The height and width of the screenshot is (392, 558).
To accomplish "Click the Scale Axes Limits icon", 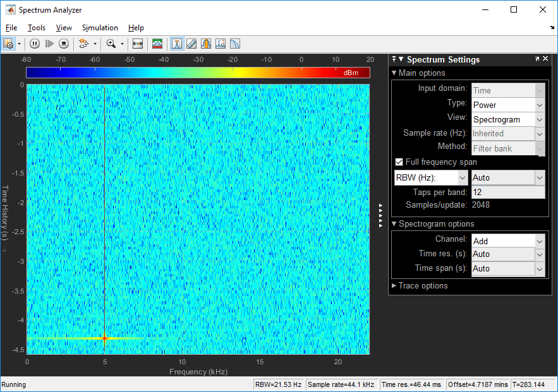I will 138,44.
